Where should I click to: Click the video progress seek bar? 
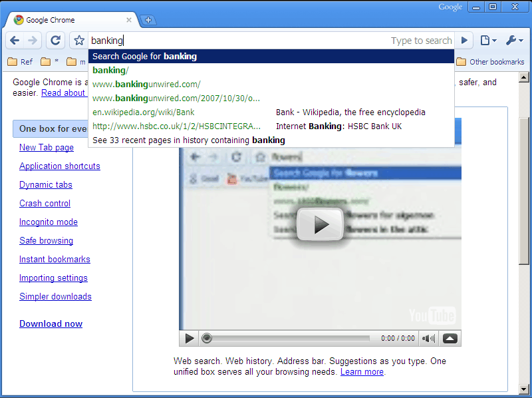(x=286, y=338)
